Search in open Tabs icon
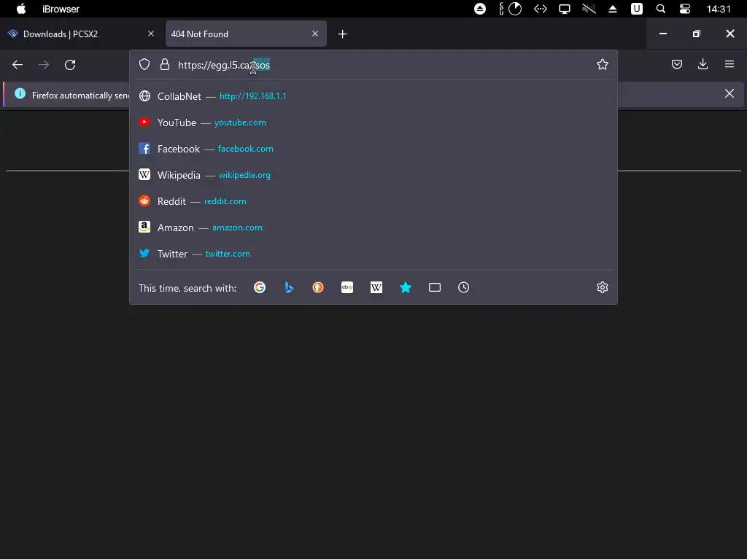The image size is (747, 560). tap(435, 287)
